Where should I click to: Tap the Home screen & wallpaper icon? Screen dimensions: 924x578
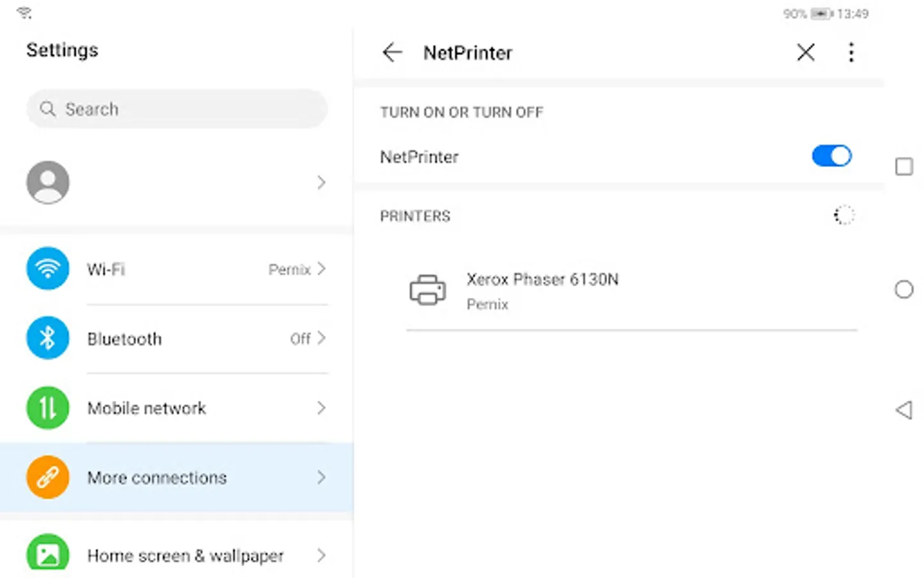tap(47, 554)
